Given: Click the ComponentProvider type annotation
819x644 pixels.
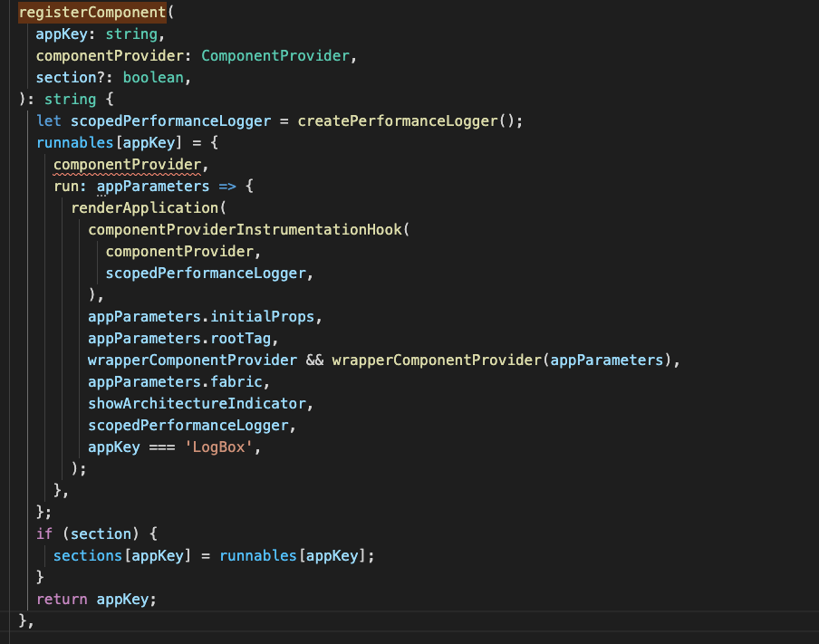Looking at the screenshot, I should pyautogui.click(x=275, y=56).
